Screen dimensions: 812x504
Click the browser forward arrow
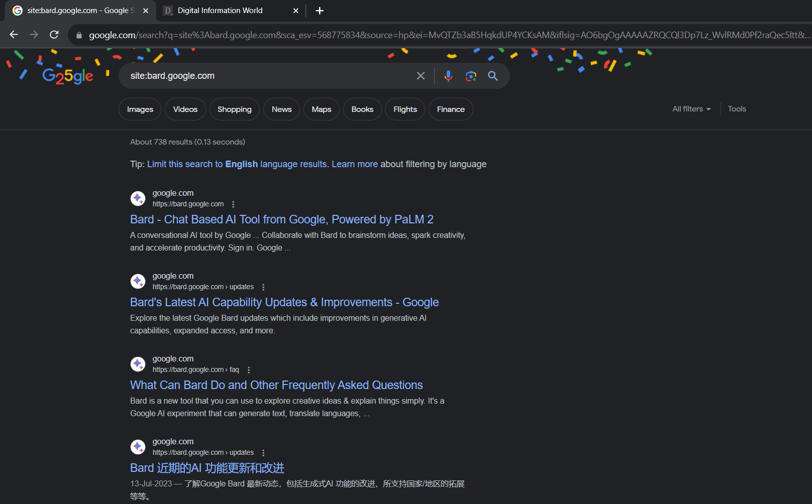coord(34,35)
